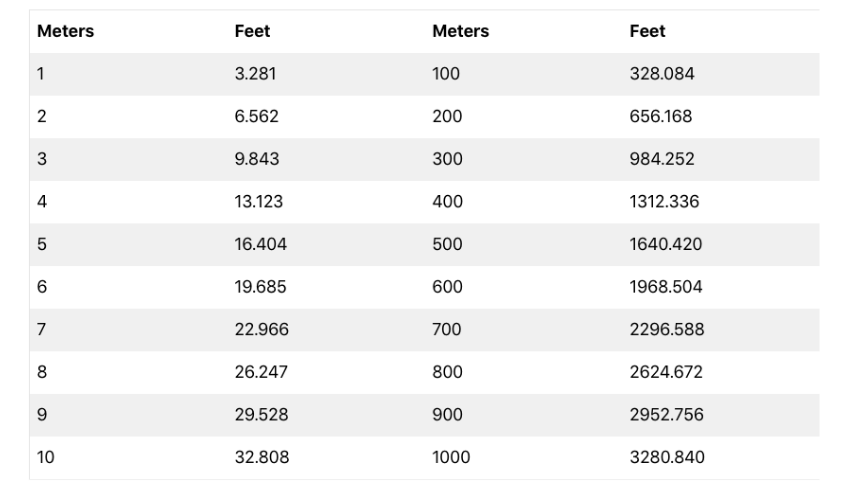Click the 1312.336 feet cell

[x=664, y=202]
